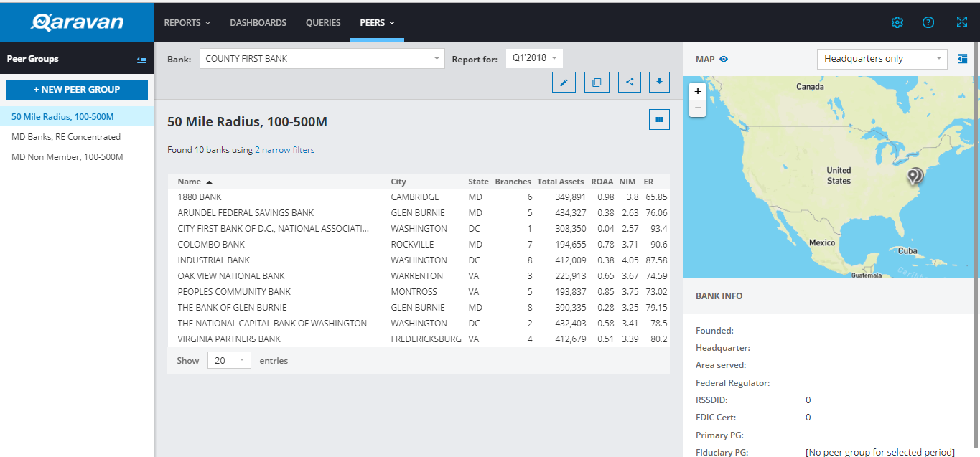Select THE NATIONAL CAPITAL BANK OF WASHINGTON row
This screenshot has height=457, width=980.
point(419,323)
